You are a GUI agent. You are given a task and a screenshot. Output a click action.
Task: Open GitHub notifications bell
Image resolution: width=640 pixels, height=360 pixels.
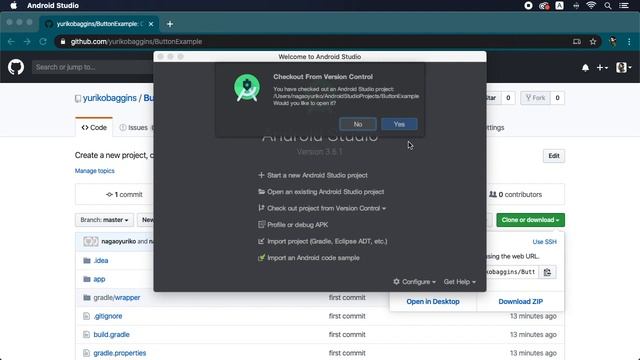pos(585,68)
